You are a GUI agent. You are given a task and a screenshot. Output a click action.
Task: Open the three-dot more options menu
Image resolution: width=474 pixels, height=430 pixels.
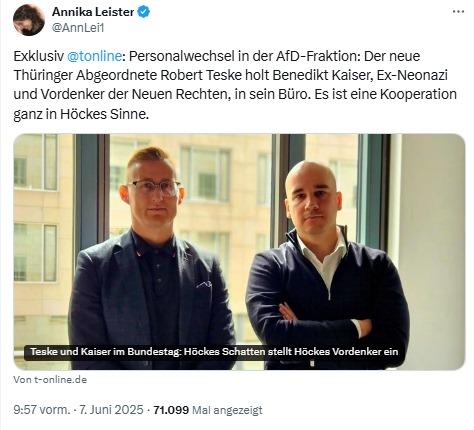458,12
